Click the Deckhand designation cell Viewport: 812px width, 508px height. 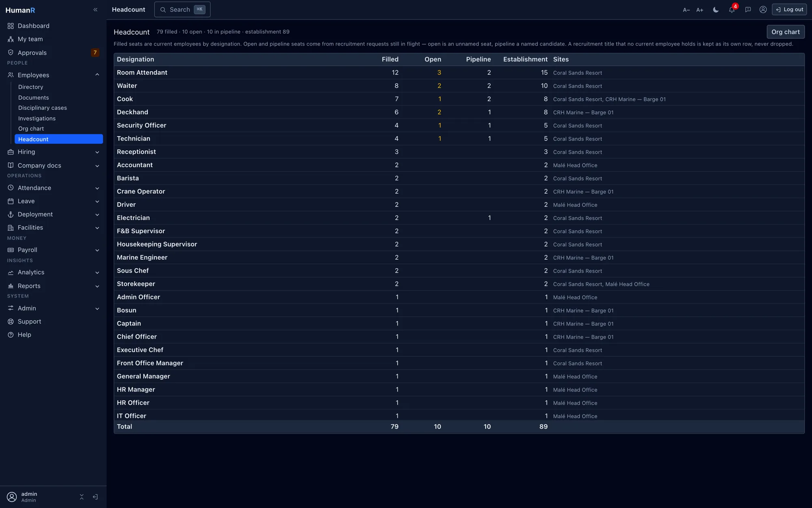click(x=132, y=112)
